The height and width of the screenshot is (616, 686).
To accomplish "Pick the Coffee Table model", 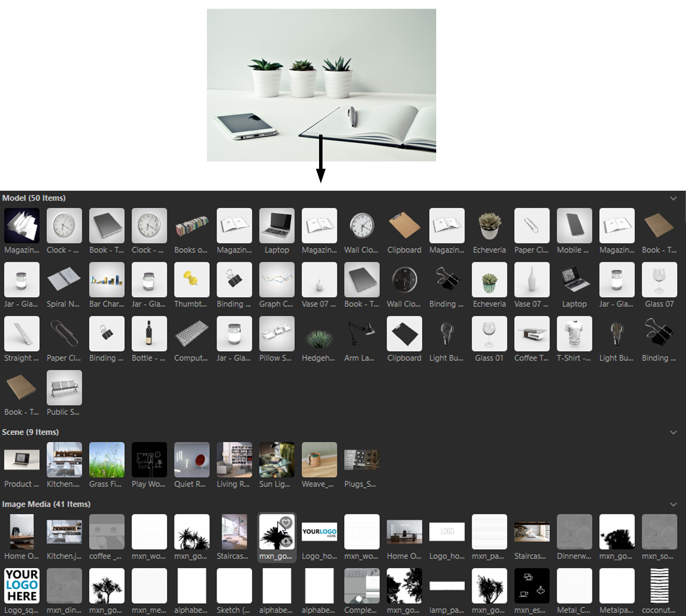I will point(531,334).
